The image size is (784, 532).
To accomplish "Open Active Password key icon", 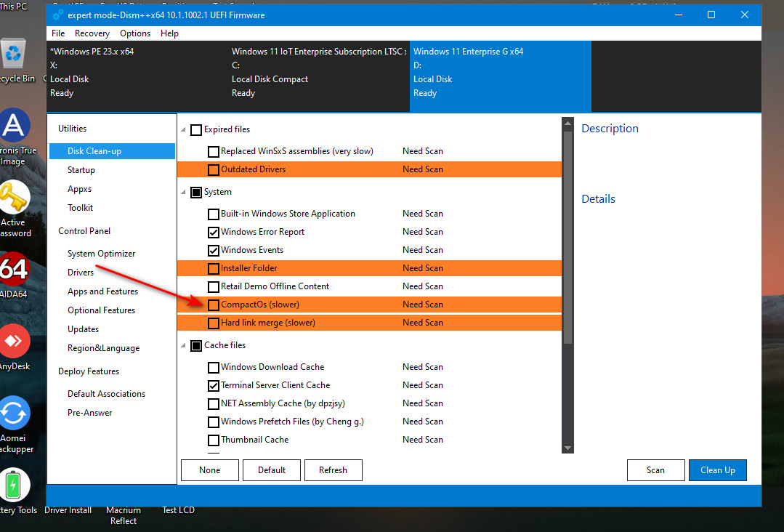I will click(14, 197).
